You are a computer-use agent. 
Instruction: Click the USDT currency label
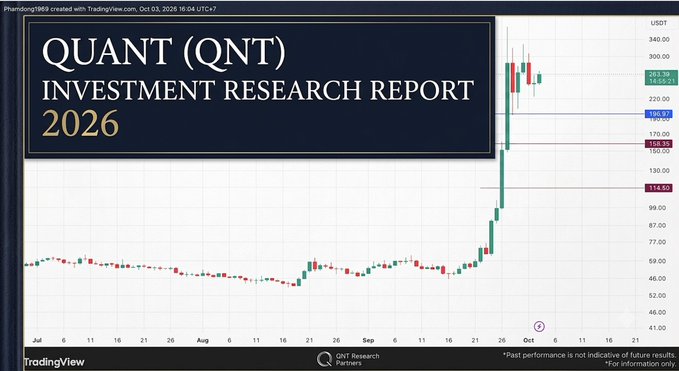659,23
